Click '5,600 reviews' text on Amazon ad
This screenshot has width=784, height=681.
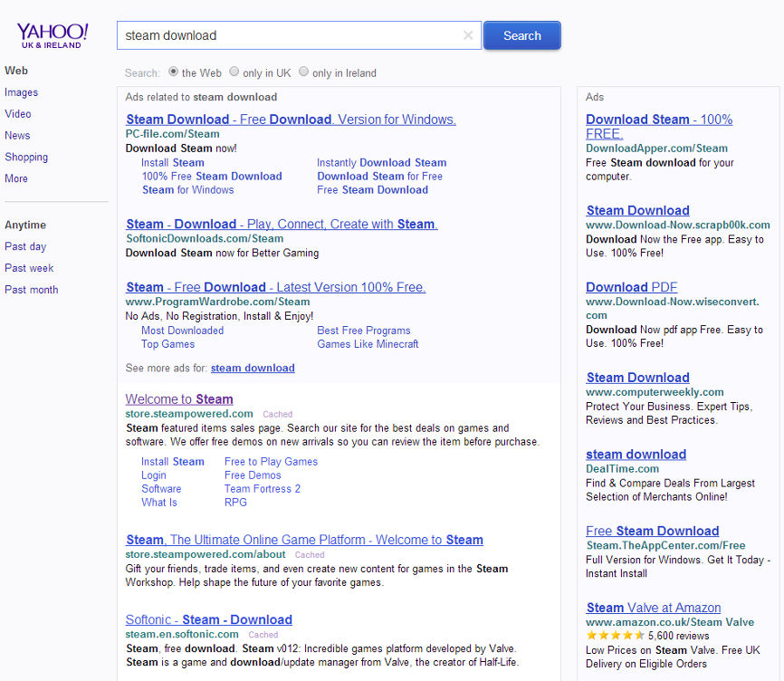point(678,636)
